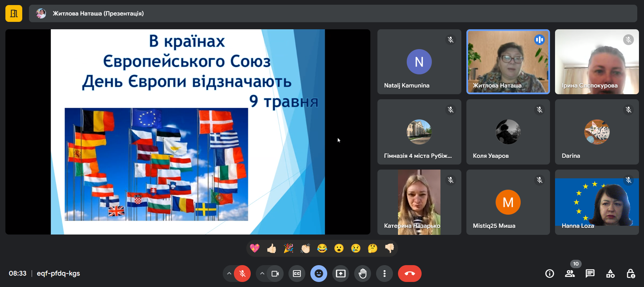
Task: Leave the call with the red hang-up button
Action: click(x=409, y=274)
